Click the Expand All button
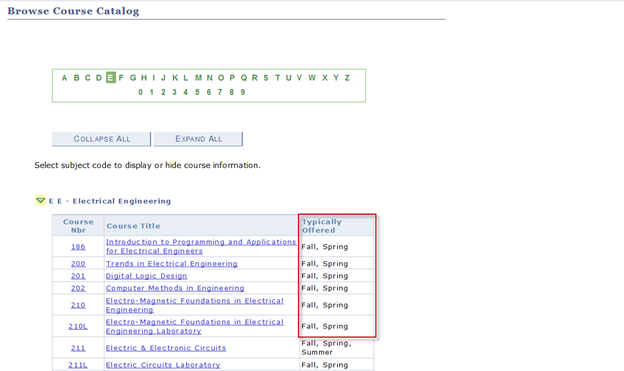The height and width of the screenshot is (371, 624). point(198,139)
